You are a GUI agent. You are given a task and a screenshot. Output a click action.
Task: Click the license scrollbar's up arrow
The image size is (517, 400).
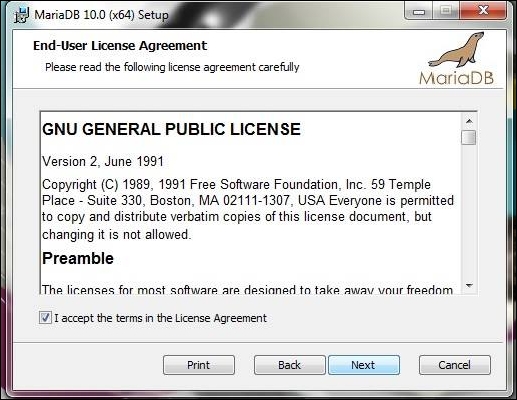pyautogui.click(x=469, y=121)
